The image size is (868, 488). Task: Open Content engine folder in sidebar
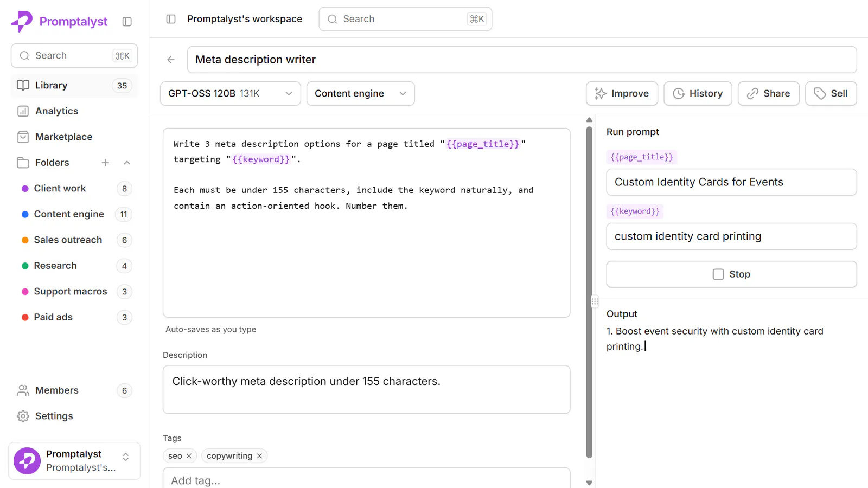(74, 214)
